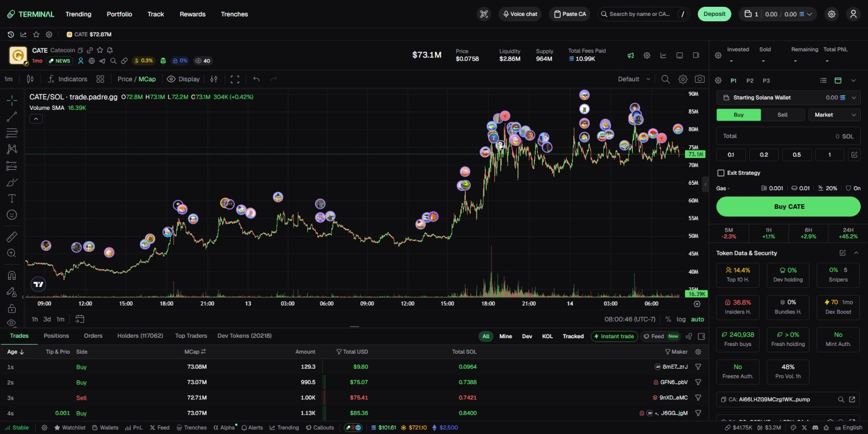Viewport: 868px width, 434px height.
Task: Open the Default layout dropdown
Action: click(634, 79)
